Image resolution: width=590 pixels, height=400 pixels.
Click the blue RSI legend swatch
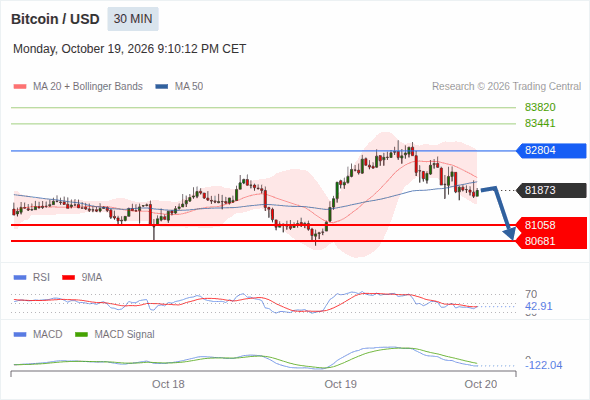[x=20, y=278]
